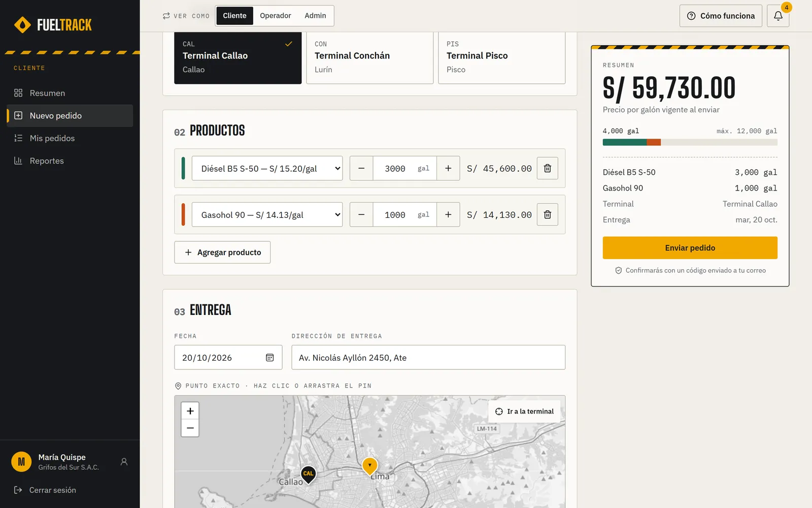Delete the Diésel B5 S-50 product row
812x508 pixels.
pos(548,168)
